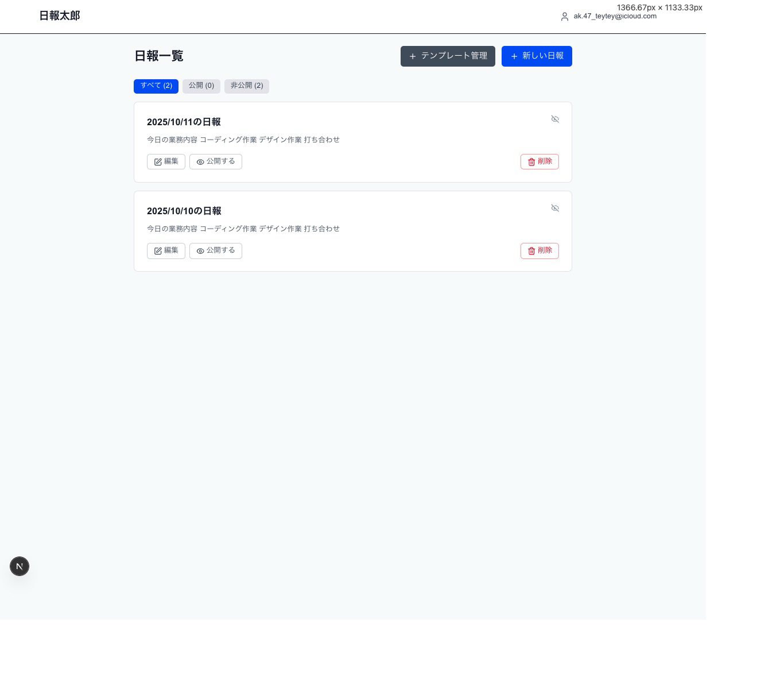
Task: Click the description text of the 2025/10/10 report
Action: click(x=243, y=229)
